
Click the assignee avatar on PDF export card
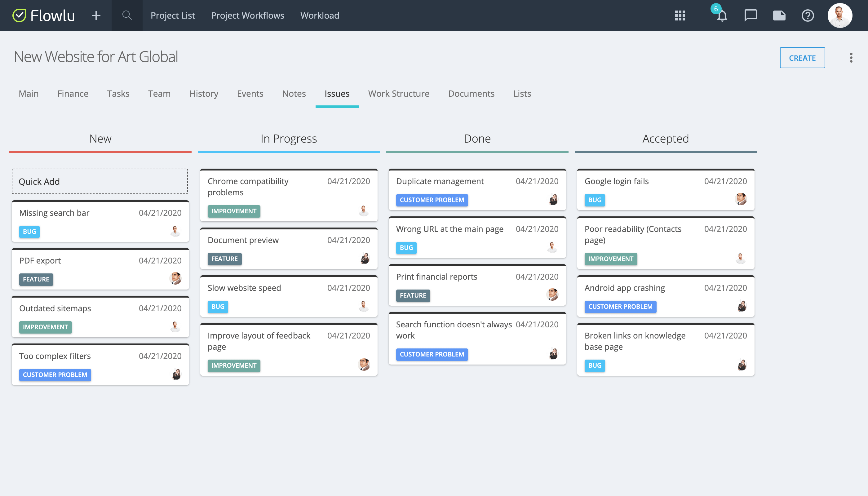click(175, 278)
